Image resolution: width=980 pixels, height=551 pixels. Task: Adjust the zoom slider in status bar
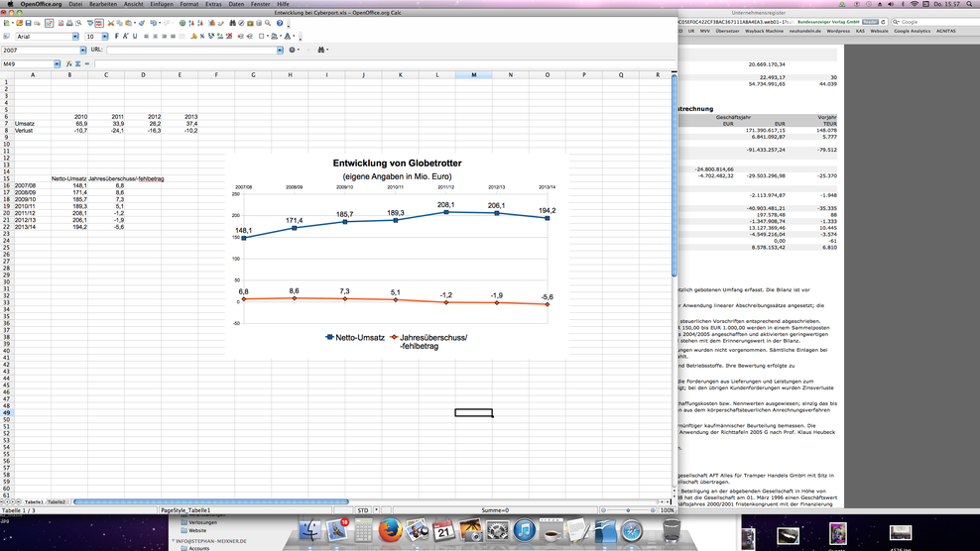(x=628, y=510)
